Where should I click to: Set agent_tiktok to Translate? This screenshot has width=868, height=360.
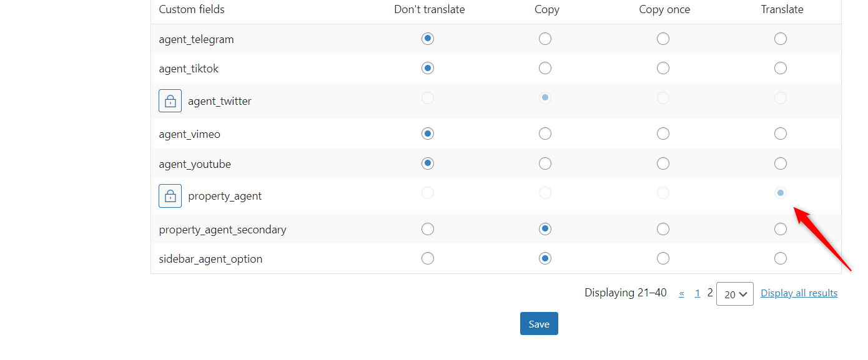[780, 68]
